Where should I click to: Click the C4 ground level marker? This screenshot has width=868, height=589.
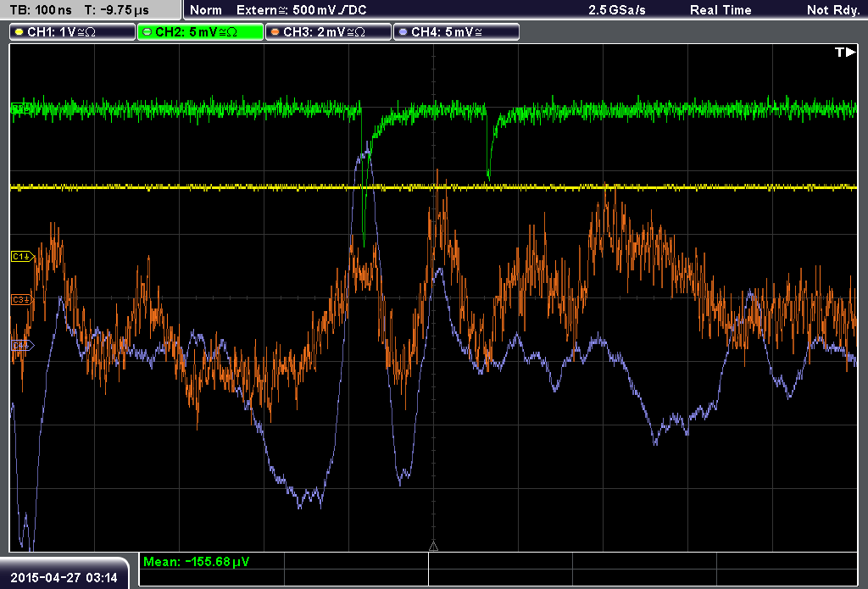[23, 346]
